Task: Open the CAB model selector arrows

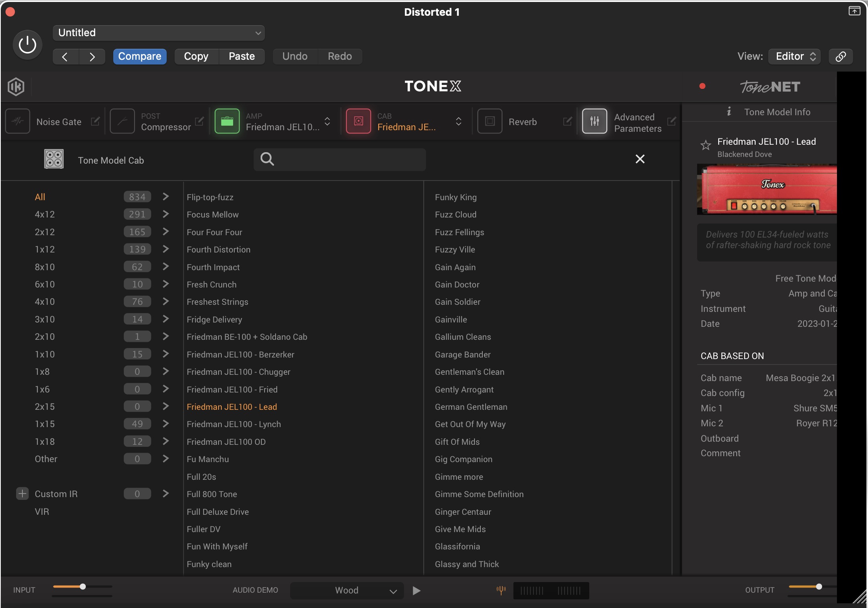Action: pos(458,121)
